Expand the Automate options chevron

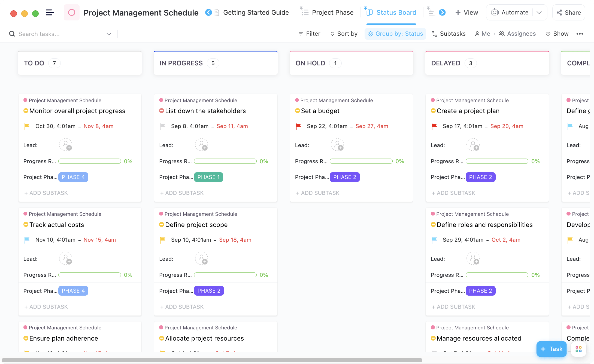[x=539, y=12]
